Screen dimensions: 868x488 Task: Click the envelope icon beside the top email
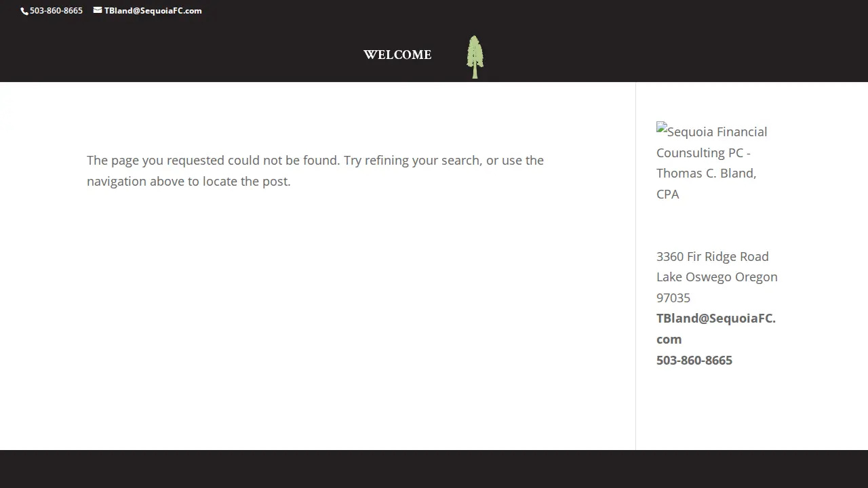click(x=98, y=10)
